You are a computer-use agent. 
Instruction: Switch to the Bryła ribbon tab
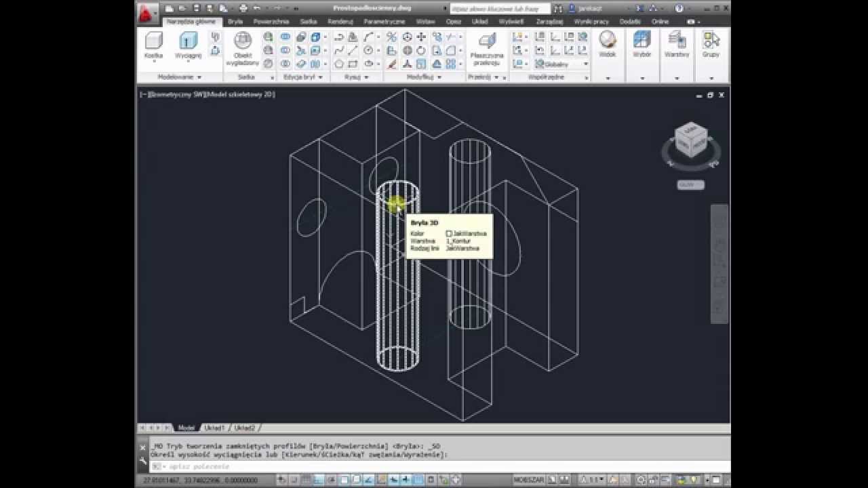235,22
